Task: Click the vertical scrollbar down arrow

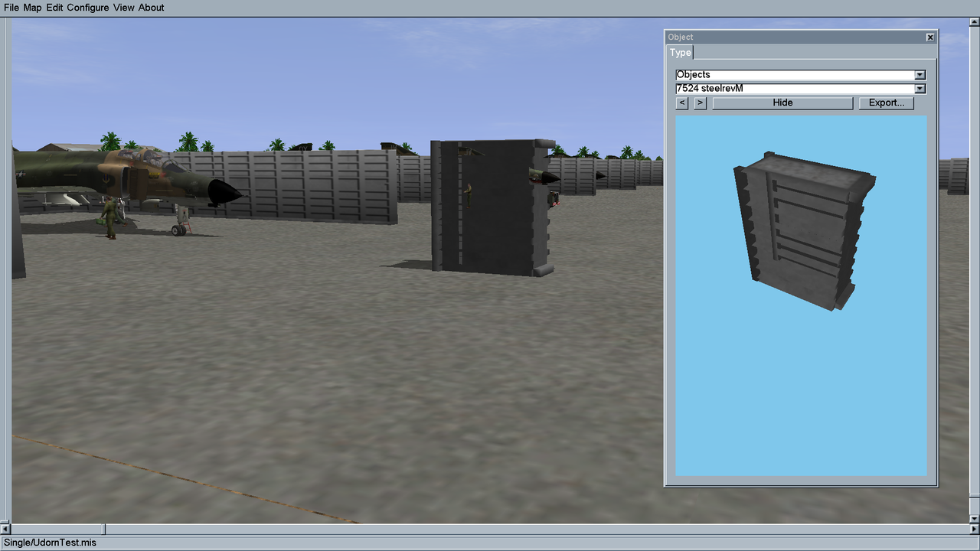Action: click(974, 518)
